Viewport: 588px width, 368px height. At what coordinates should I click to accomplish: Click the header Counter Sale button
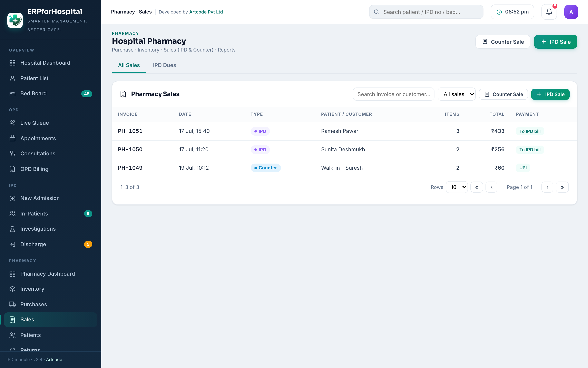[503, 42]
